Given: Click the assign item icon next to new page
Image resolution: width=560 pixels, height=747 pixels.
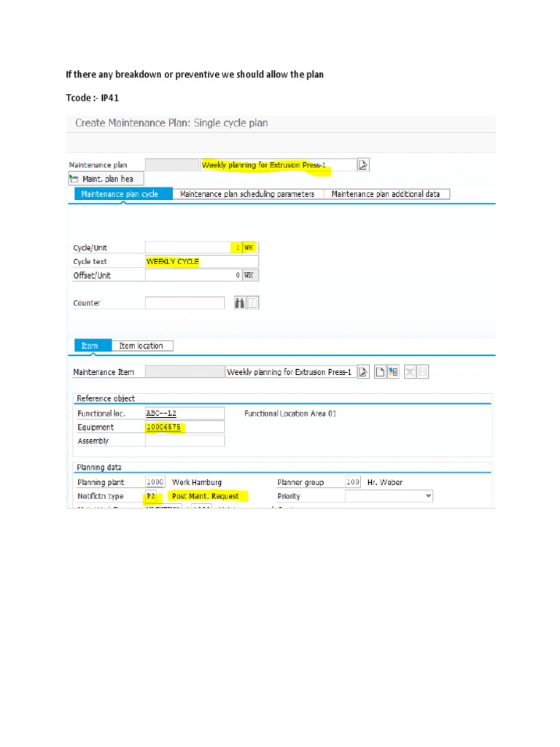Looking at the screenshot, I should pyautogui.click(x=393, y=371).
